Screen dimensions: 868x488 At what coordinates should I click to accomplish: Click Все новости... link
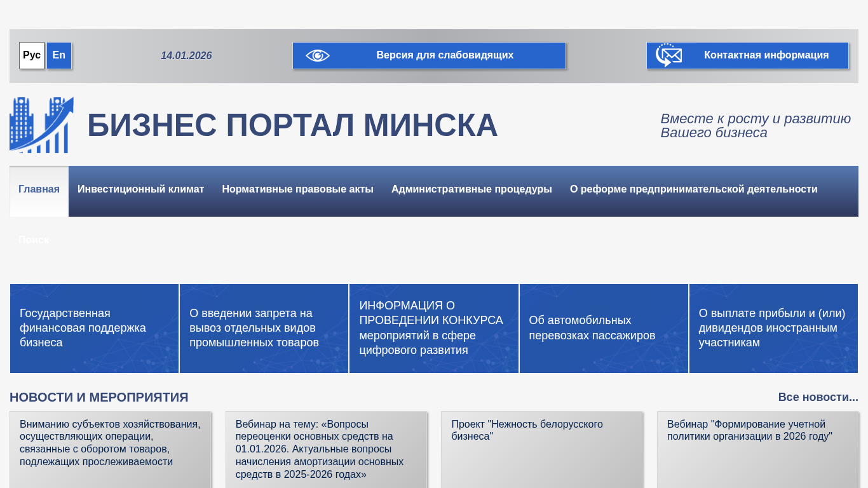818,397
